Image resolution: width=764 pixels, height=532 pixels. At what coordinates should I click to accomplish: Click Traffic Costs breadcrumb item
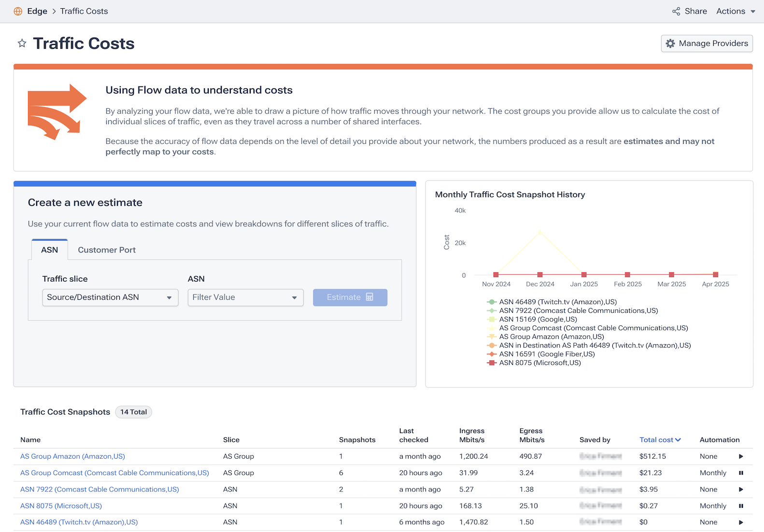(x=84, y=11)
